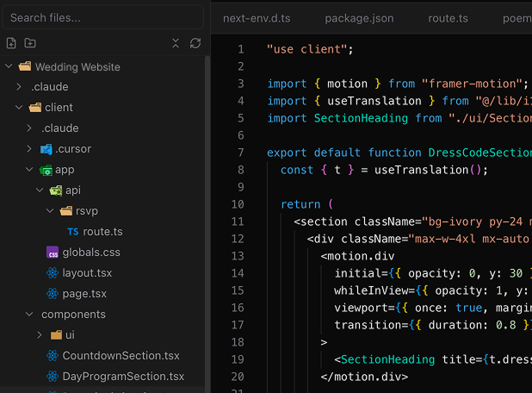Screen dimensions: 532x393
Task: Click the client folder icon
Action: click(35, 108)
